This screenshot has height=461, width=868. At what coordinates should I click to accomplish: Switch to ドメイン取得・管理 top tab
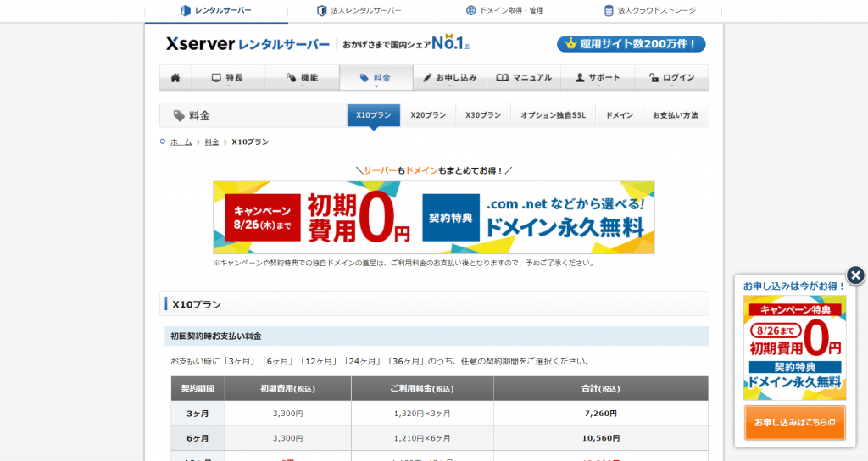pos(504,10)
